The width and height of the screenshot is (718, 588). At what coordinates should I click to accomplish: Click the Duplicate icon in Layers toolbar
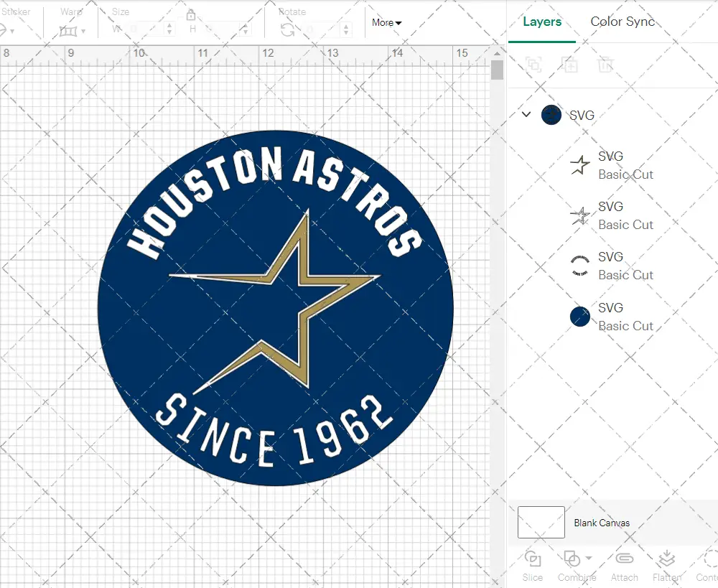[569, 65]
